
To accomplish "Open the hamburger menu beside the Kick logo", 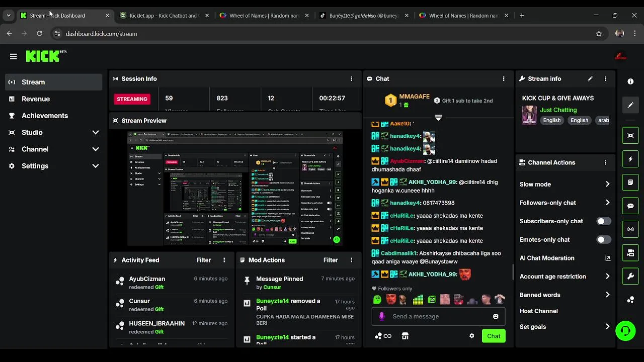I will (14, 56).
